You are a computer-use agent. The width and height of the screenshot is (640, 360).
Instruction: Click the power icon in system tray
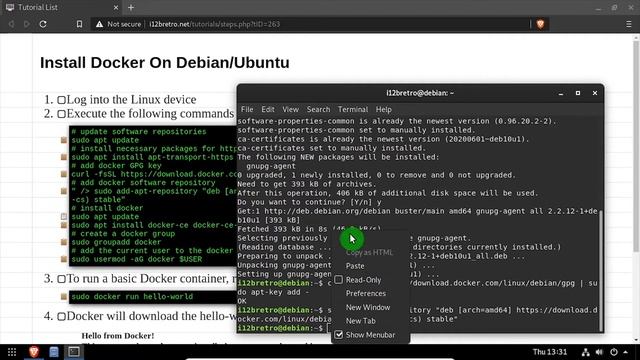click(x=614, y=352)
